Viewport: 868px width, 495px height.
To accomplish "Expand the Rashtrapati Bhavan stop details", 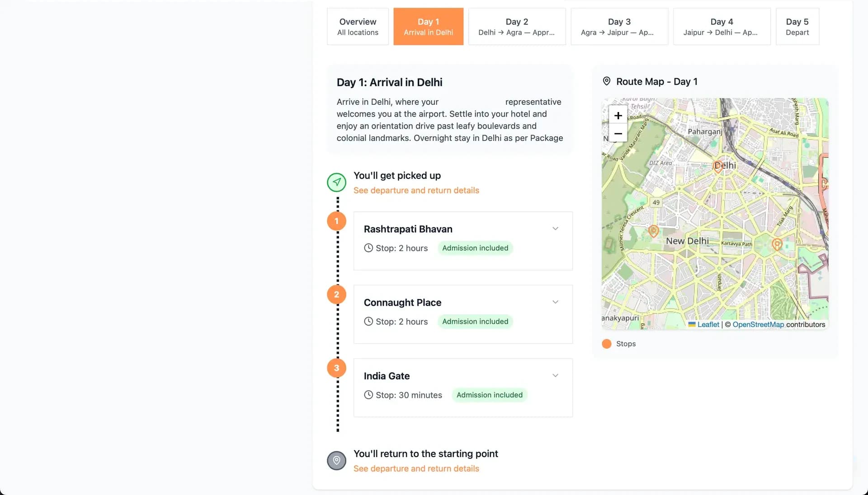I will click(555, 229).
